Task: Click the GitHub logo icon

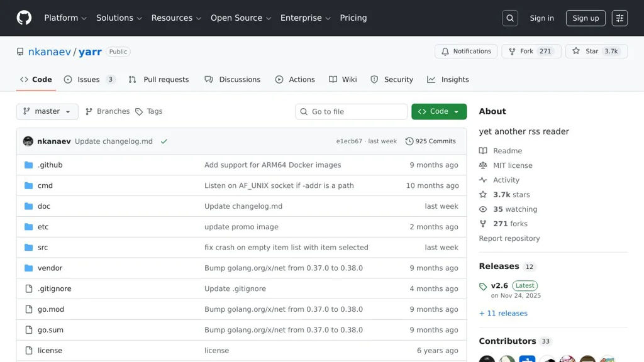Action: tap(24, 18)
